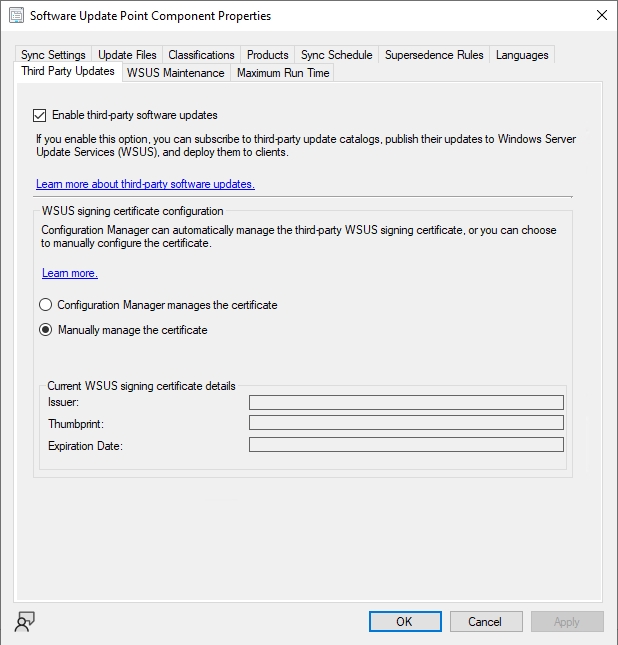This screenshot has width=618, height=645.
Task: Click the Issuer certificate field
Action: (x=406, y=402)
